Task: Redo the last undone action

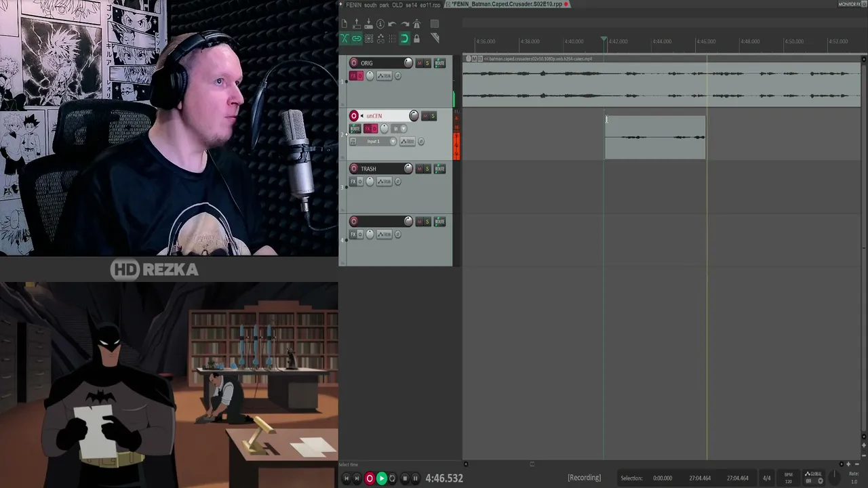Action: point(405,24)
